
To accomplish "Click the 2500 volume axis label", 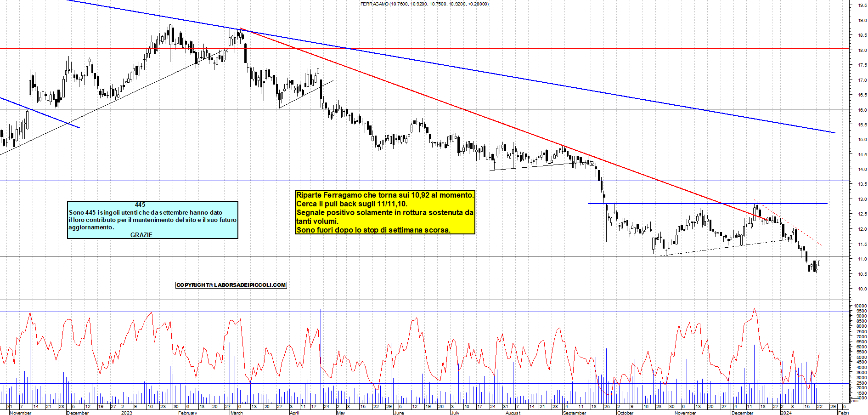I will coord(862,383).
